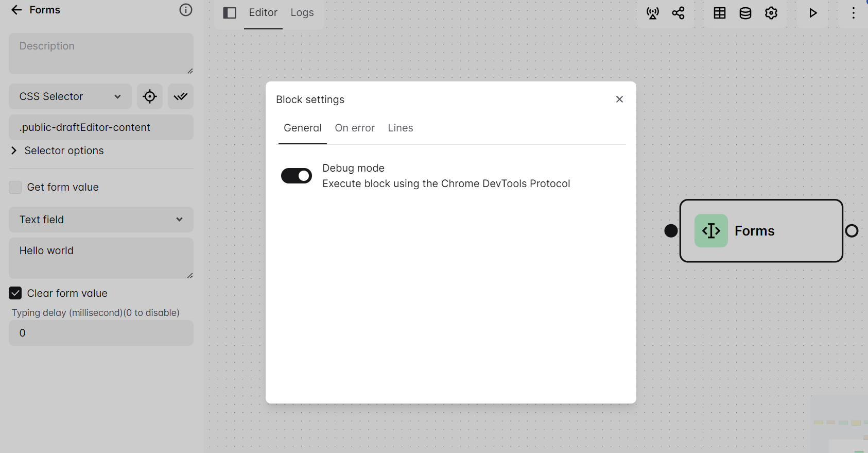The image size is (868, 453).
Task: Click the back arrow next to Forms
Action: [16, 10]
